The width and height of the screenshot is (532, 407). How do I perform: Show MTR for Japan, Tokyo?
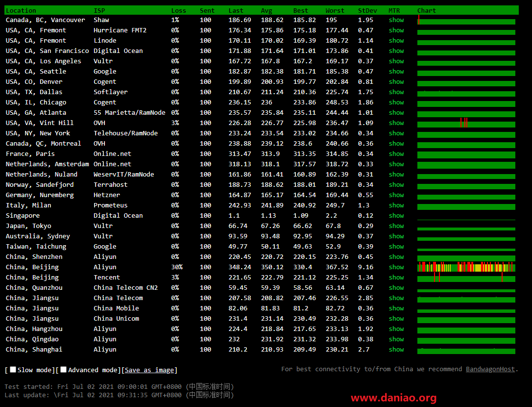point(396,226)
